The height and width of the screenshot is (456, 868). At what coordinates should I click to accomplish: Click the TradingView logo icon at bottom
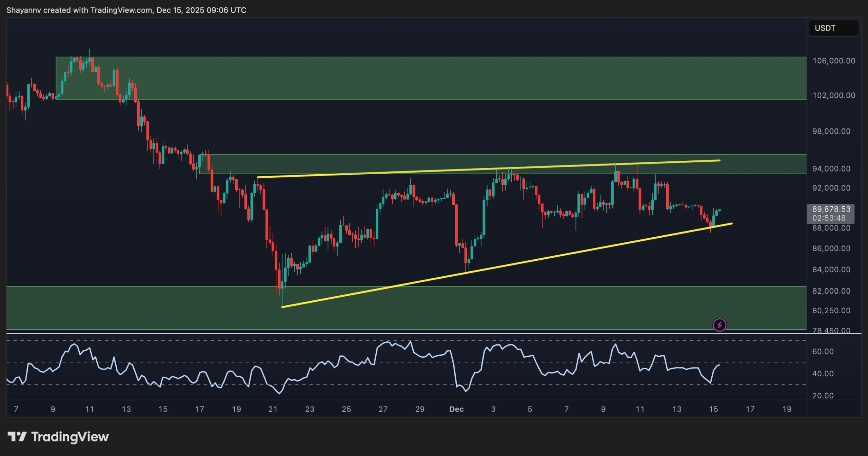coord(17,436)
